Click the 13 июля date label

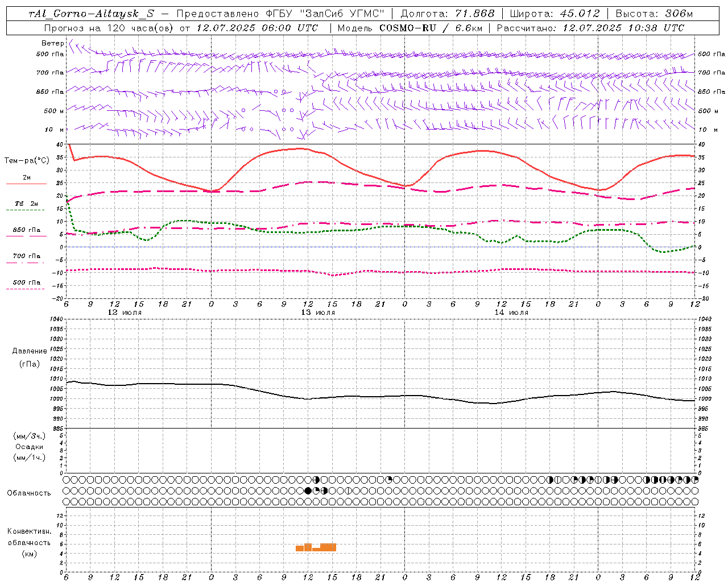(318, 313)
